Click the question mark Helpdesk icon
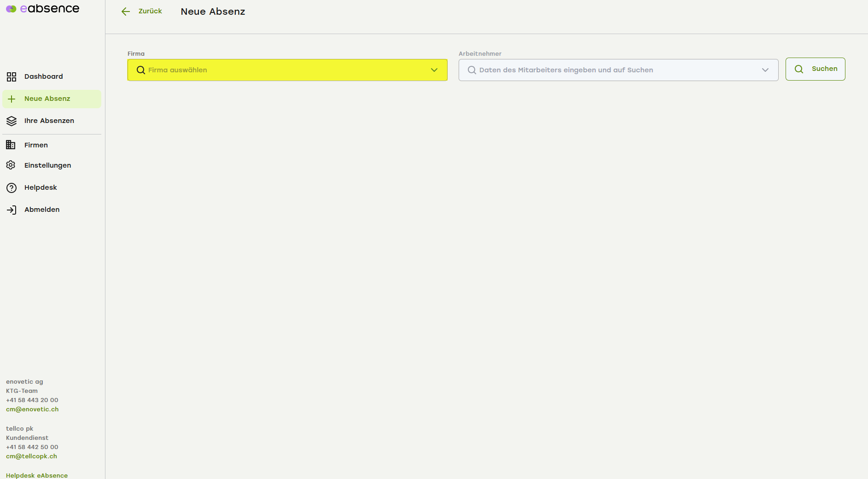The width and height of the screenshot is (868, 479). pyautogui.click(x=12, y=188)
